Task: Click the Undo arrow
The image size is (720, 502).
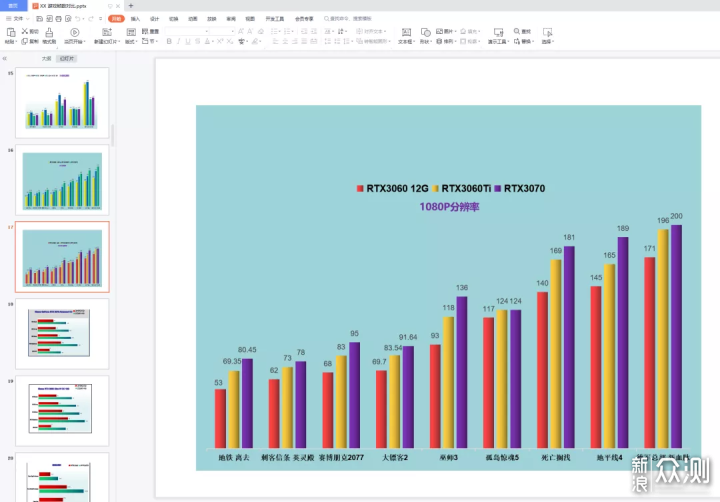Action: (78, 19)
